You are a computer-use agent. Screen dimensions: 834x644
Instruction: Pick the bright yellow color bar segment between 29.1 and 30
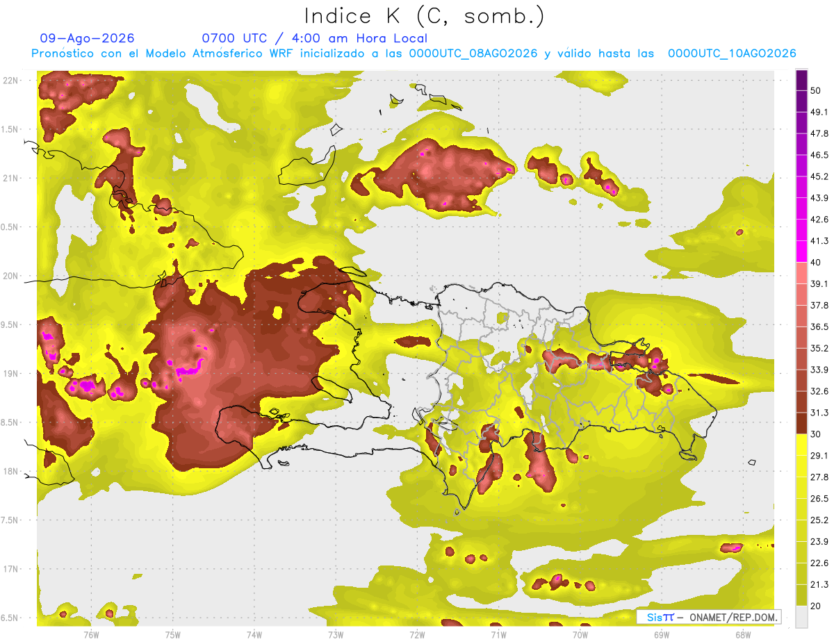coord(802,445)
